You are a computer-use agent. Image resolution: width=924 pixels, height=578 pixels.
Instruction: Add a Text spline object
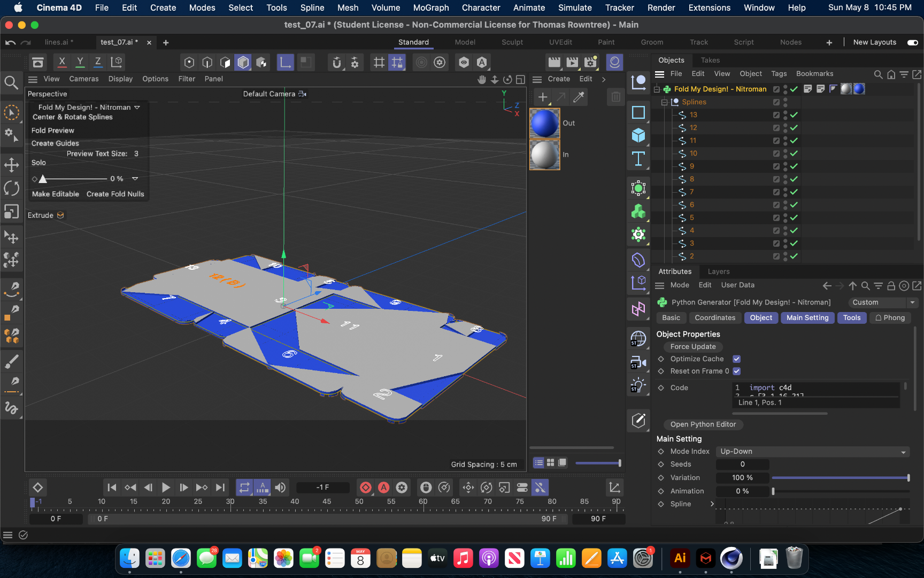point(638,159)
